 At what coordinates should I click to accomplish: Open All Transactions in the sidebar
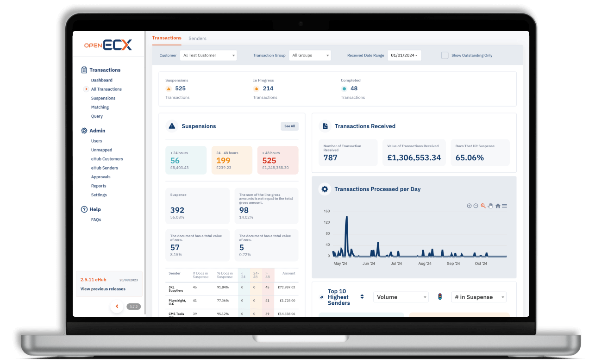click(x=106, y=89)
